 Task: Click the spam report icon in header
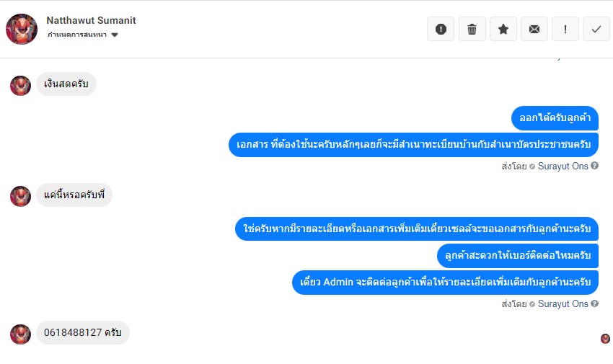pos(441,29)
